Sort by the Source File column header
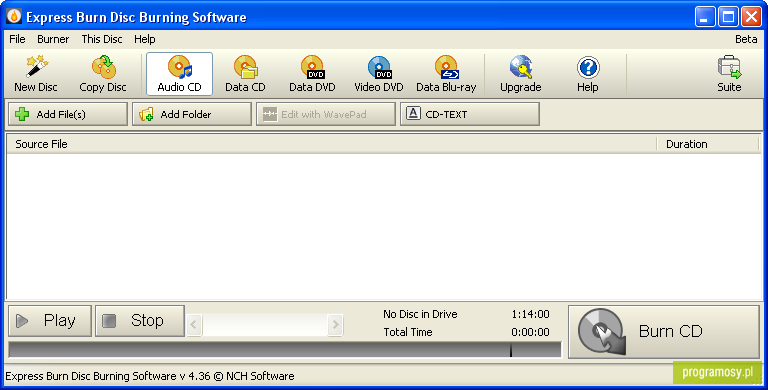This screenshot has height=390, width=768. click(x=332, y=144)
